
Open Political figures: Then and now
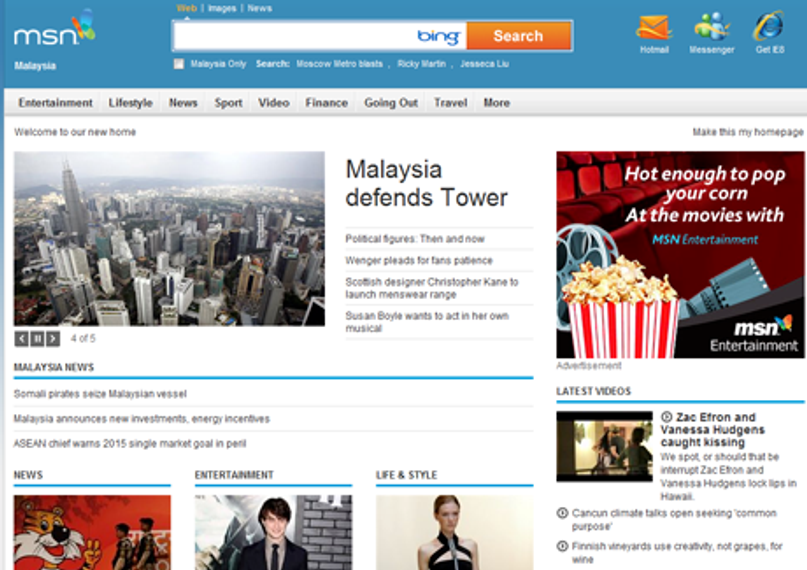pyautogui.click(x=415, y=239)
